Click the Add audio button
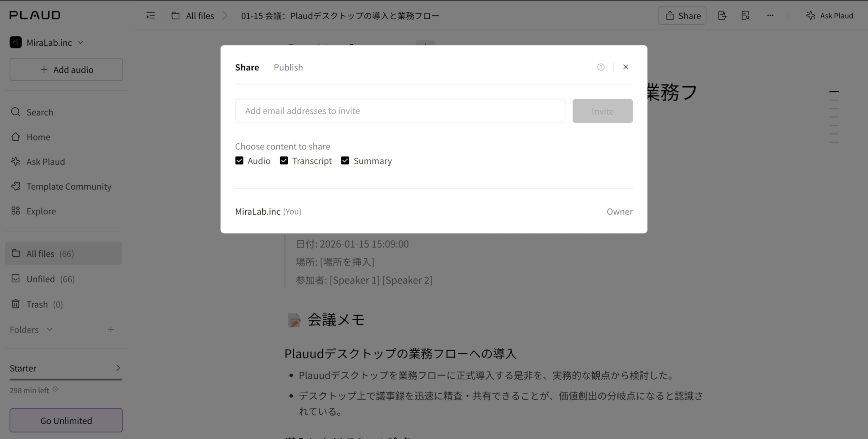Viewport: 868px width, 439px height. [x=66, y=70]
